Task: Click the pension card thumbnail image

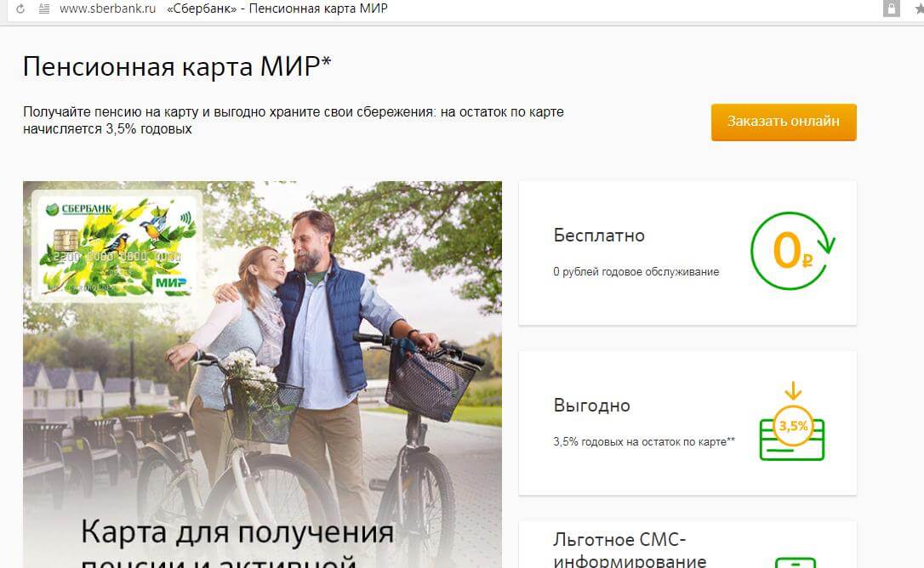Action: 117,246
